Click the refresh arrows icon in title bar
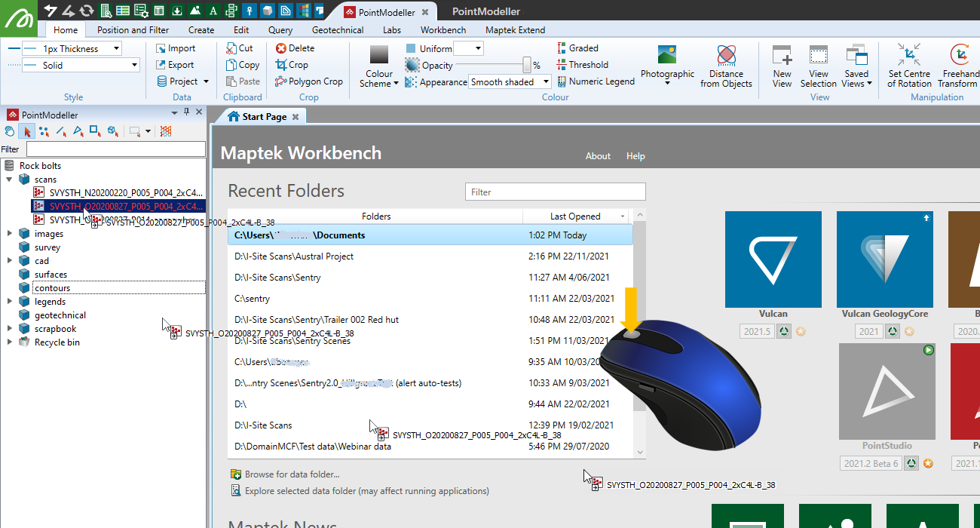The height and width of the screenshot is (528, 980). tap(87, 11)
